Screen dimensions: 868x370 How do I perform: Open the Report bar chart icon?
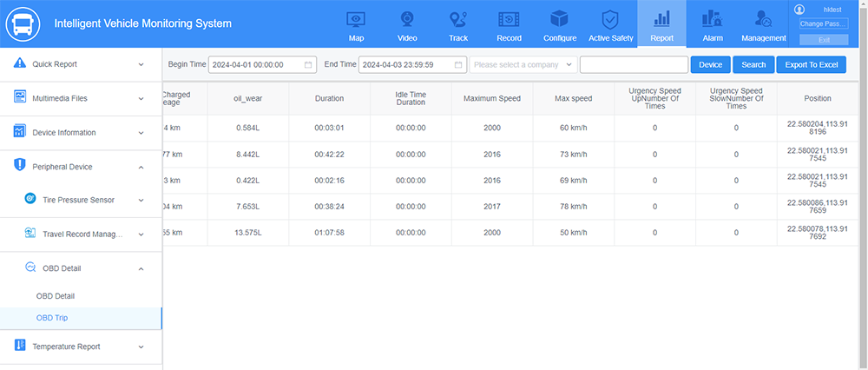click(661, 19)
